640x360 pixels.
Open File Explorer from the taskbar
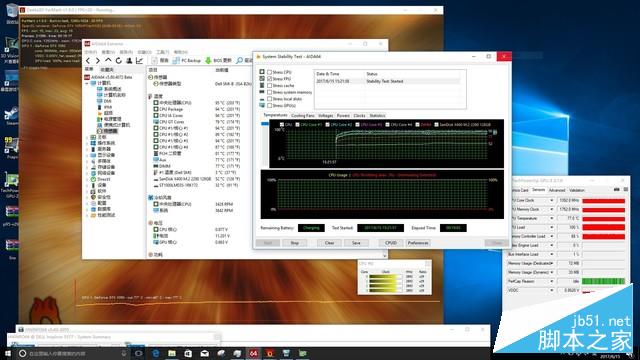pos(172,353)
